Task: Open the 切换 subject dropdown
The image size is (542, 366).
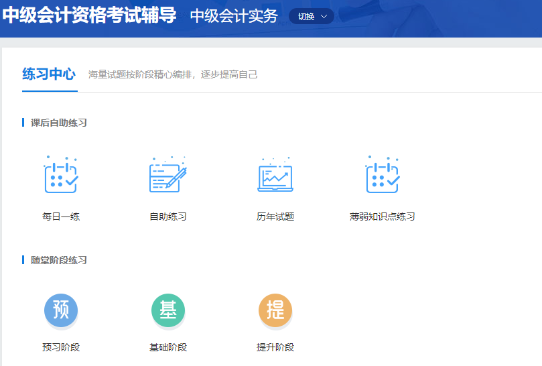Action: tap(311, 16)
